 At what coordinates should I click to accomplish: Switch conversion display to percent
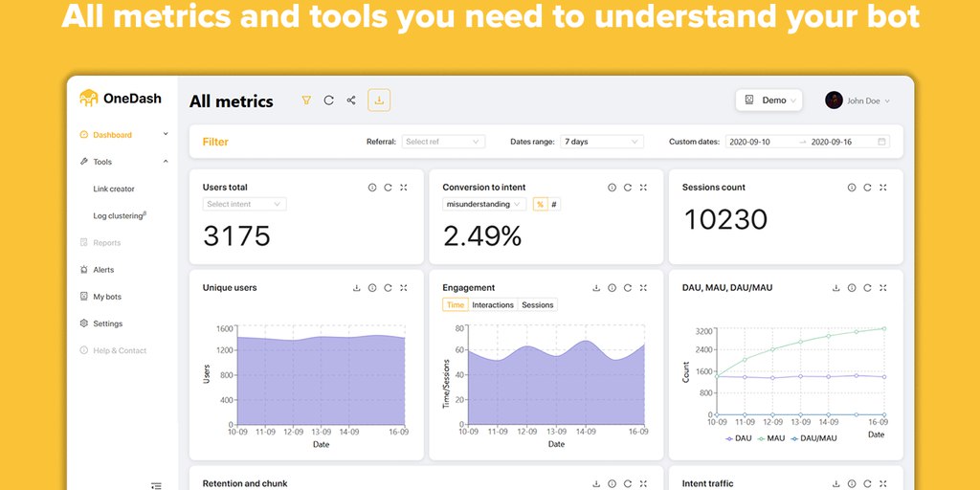(x=540, y=204)
